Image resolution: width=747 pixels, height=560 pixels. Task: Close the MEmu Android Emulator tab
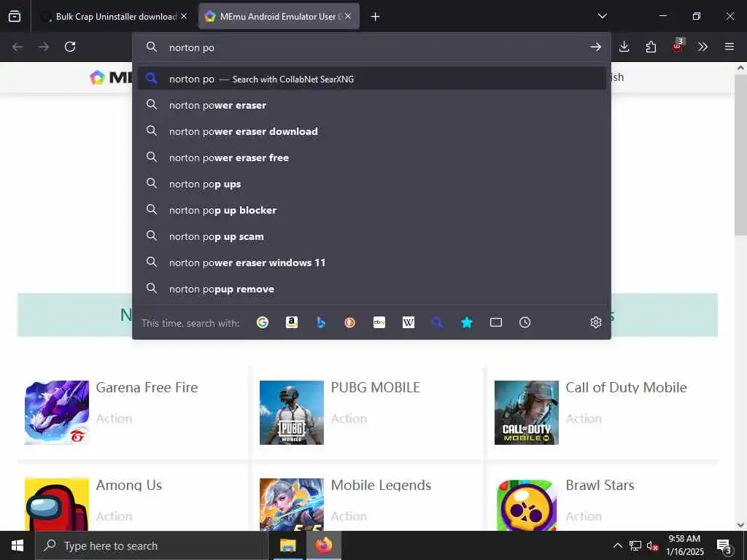click(x=348, y=16)
